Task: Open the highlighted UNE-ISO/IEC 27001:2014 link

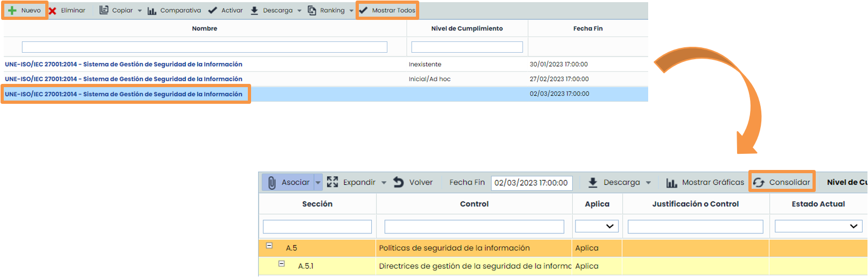Action: [x=123, y=94]
